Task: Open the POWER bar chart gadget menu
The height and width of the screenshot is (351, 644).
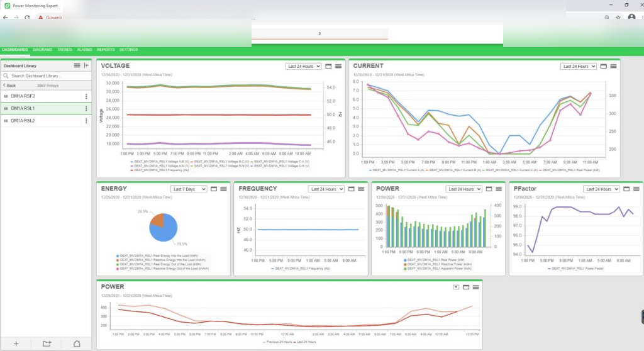Action: tap(499, 189)
